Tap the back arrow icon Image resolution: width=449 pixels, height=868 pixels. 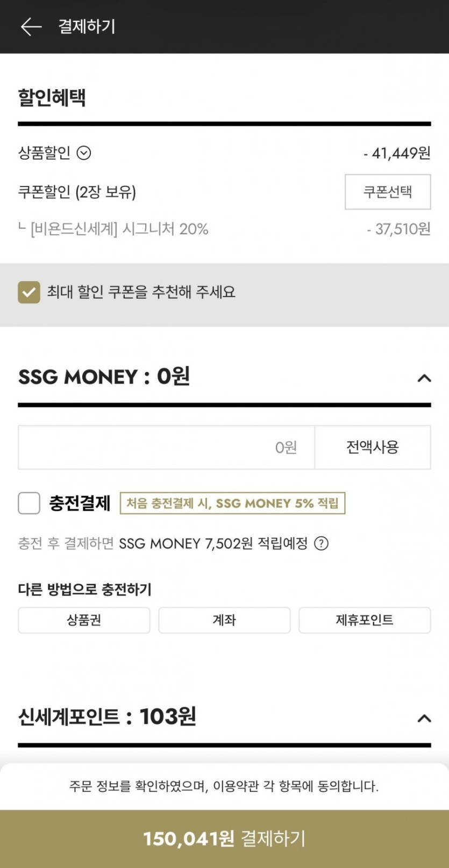(x=31, y=26)
